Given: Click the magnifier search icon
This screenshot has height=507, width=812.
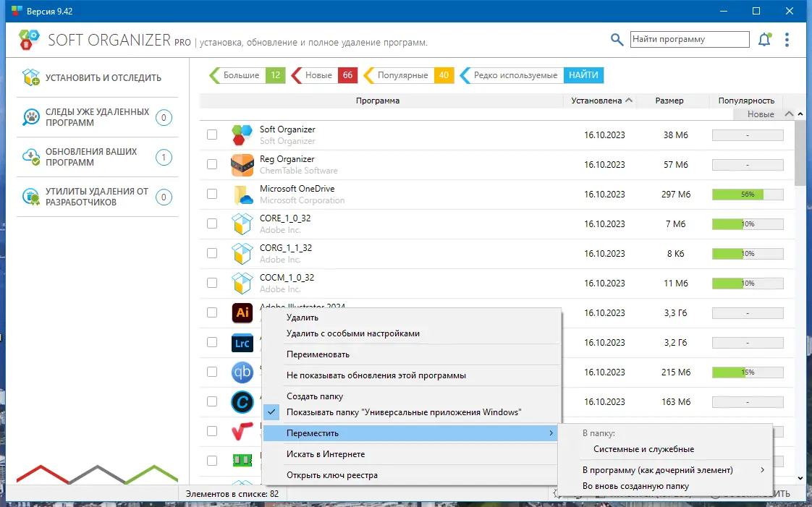Looking at the screenshot, I should [617, 40].
